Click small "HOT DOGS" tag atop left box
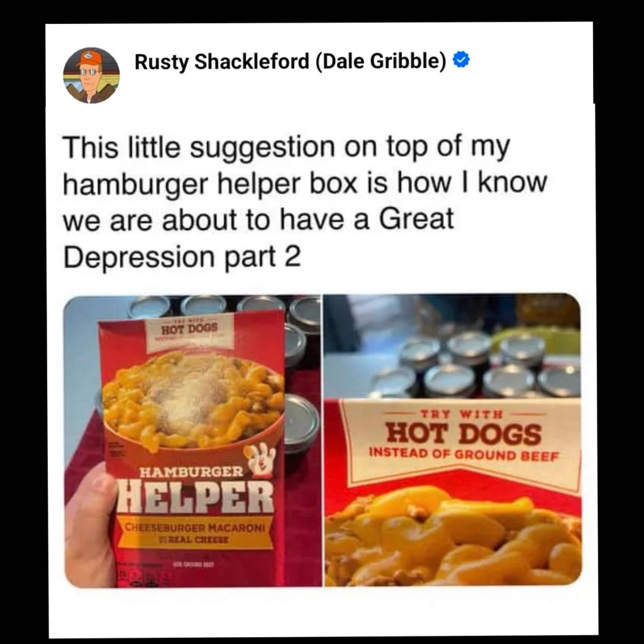Image resolution: width=644 pixels, height=644 pixels. pos(189,328)
